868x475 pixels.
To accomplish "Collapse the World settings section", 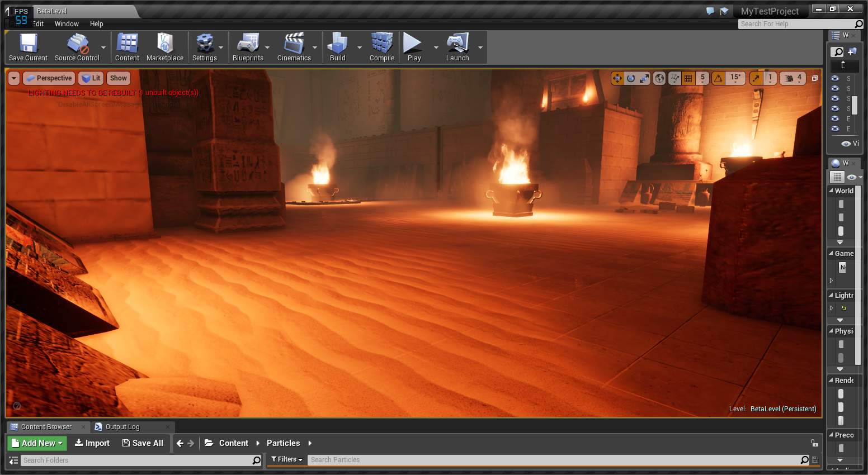I will pos(831,191).
